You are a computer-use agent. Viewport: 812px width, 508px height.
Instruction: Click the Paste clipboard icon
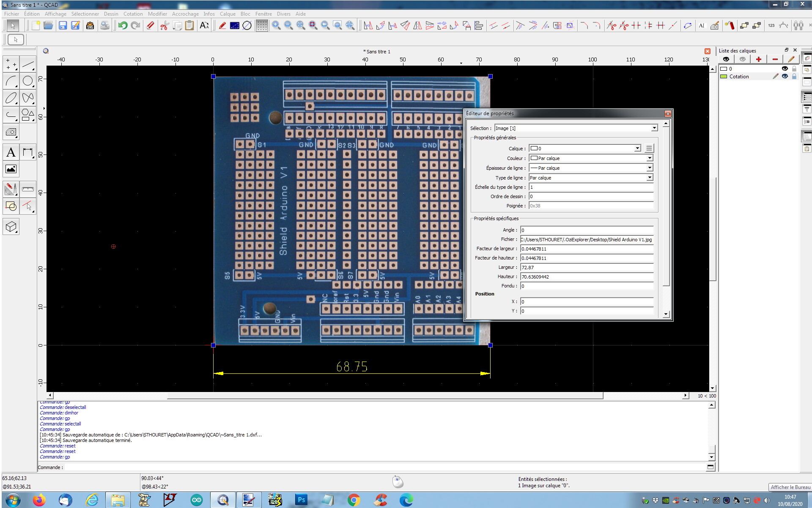pyautogui.click(x=189, y=25)
